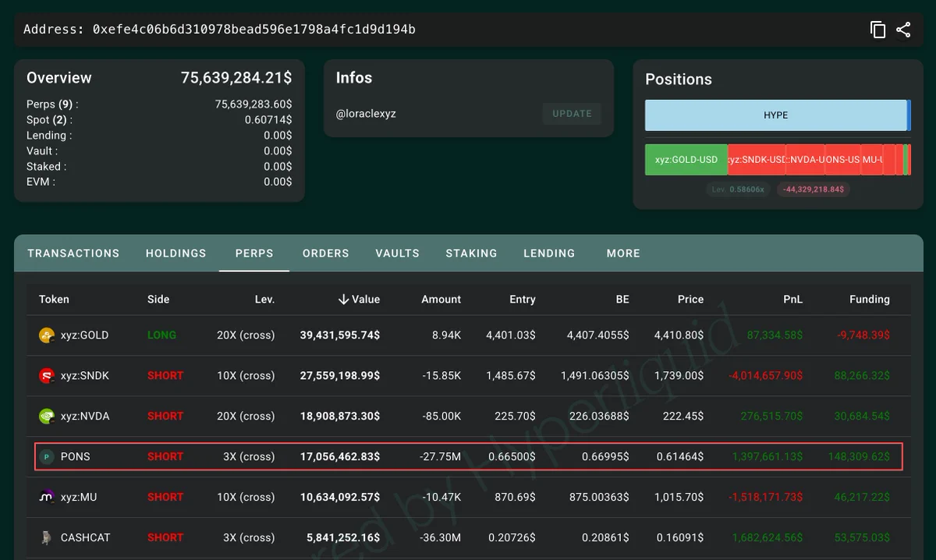Click the red MU-U position segment
936x560 pixels.
pyautogui.click(x=872, y=159)
